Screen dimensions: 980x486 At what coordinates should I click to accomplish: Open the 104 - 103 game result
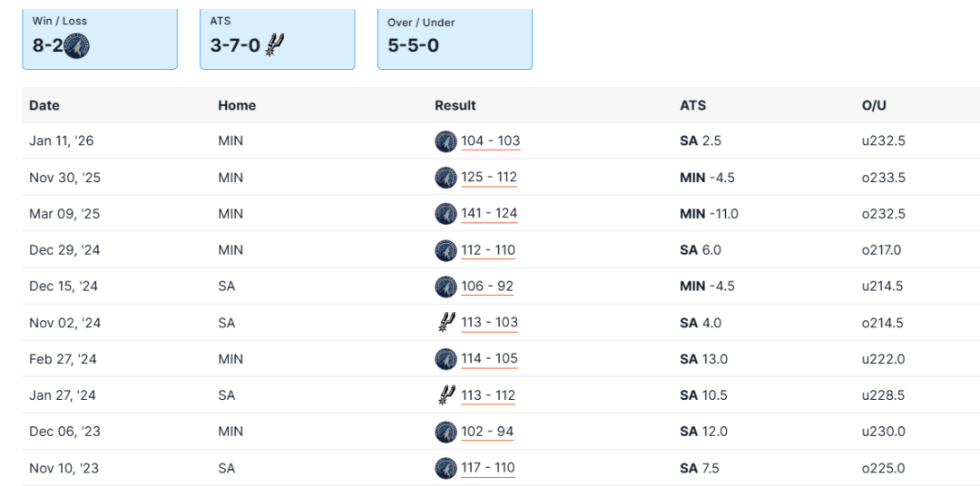tap(490, 141)
